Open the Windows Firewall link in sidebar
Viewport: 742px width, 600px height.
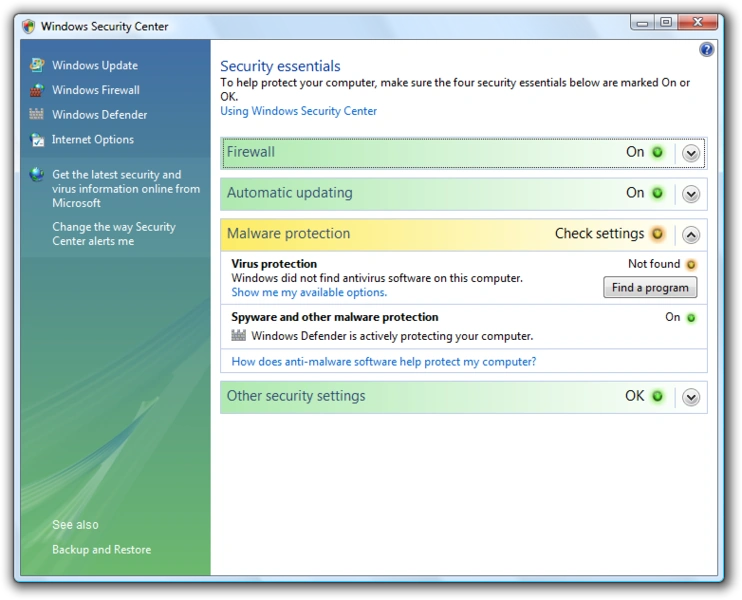click(x=96, y=90)
